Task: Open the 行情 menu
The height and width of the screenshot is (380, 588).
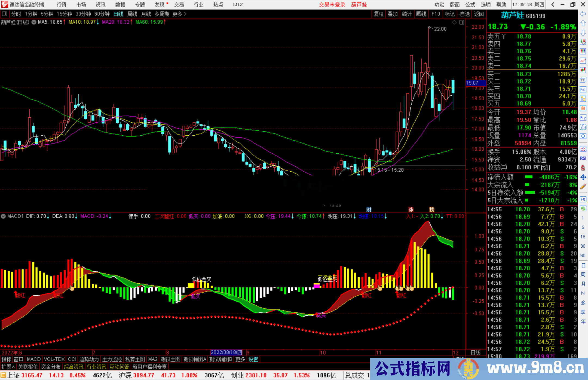Action: (62, 5)
